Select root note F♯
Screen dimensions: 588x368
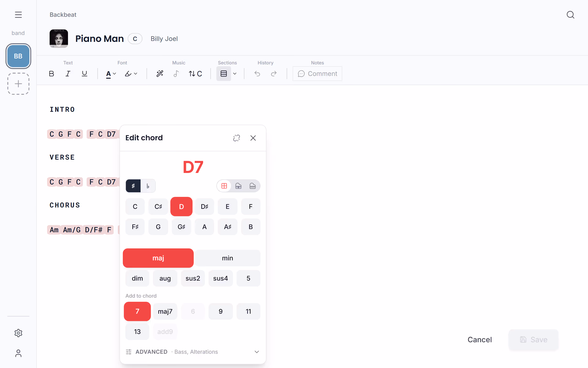click(135, 227)
